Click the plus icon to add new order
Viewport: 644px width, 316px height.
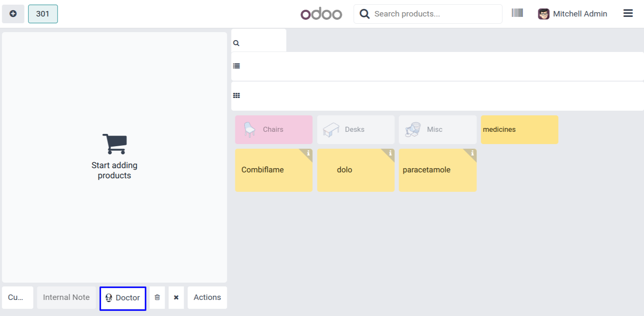(13, 14)
